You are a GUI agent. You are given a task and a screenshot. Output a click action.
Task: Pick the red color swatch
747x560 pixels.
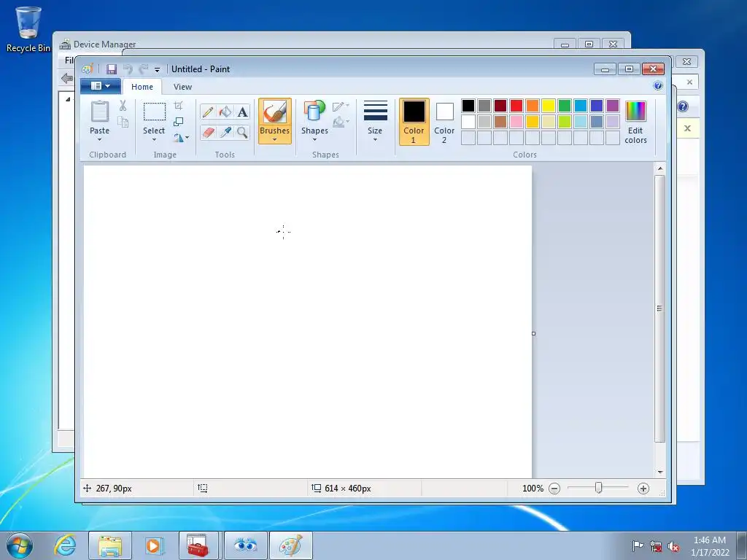[x=516, y=106]
